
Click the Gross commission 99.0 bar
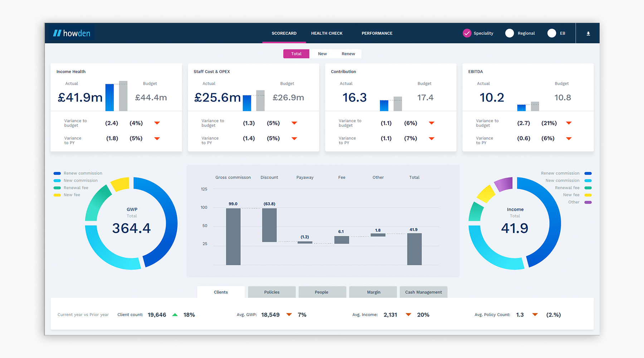(233, 237)
